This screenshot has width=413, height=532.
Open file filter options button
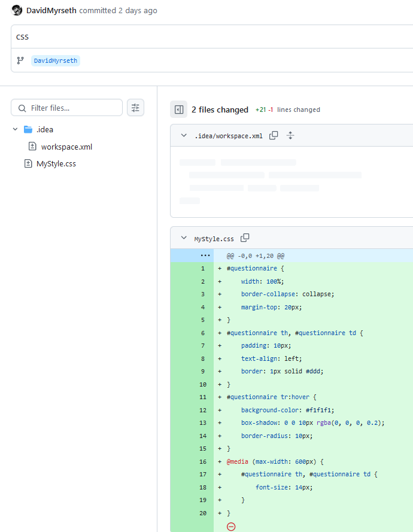[x=135, y=108]
